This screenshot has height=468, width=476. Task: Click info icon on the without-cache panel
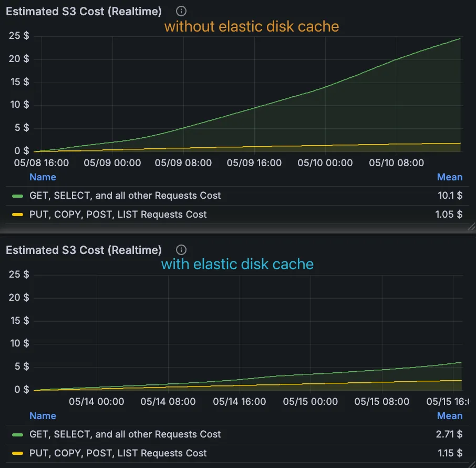click(181, 11)
